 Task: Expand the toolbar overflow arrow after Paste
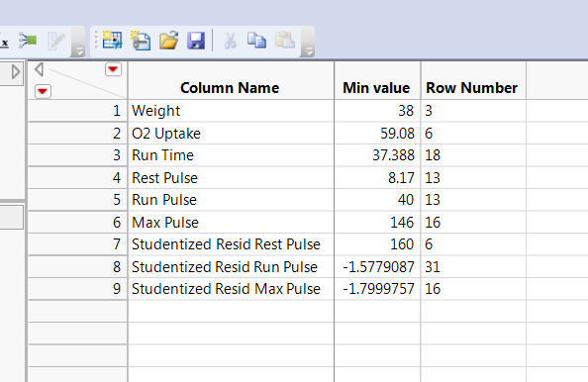pos(307,51)
